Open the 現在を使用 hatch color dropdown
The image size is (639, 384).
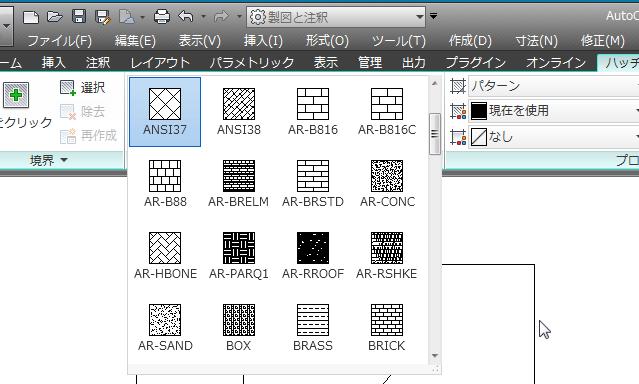553,111
